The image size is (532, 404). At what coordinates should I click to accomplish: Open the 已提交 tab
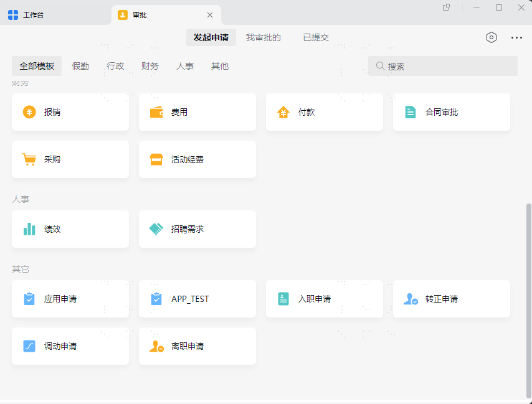click(316, 37)
